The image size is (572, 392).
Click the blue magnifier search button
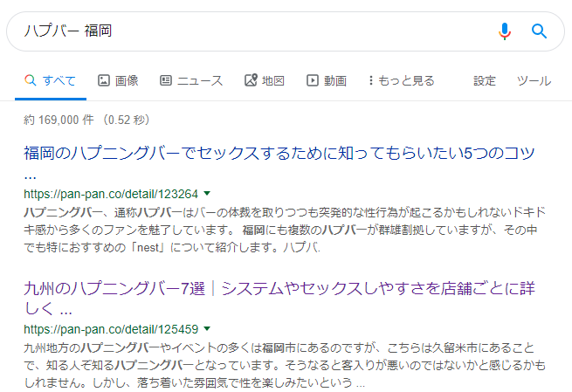[539, 31]
